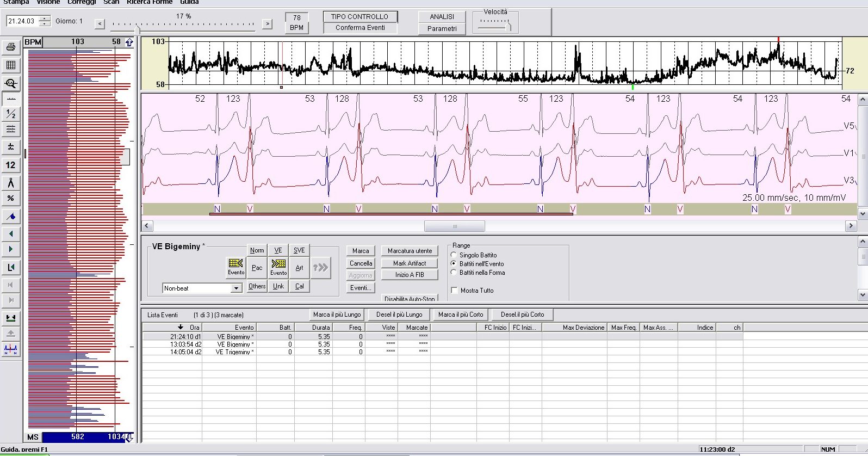Click the BPM histogram up arrow

pos(129,42)
